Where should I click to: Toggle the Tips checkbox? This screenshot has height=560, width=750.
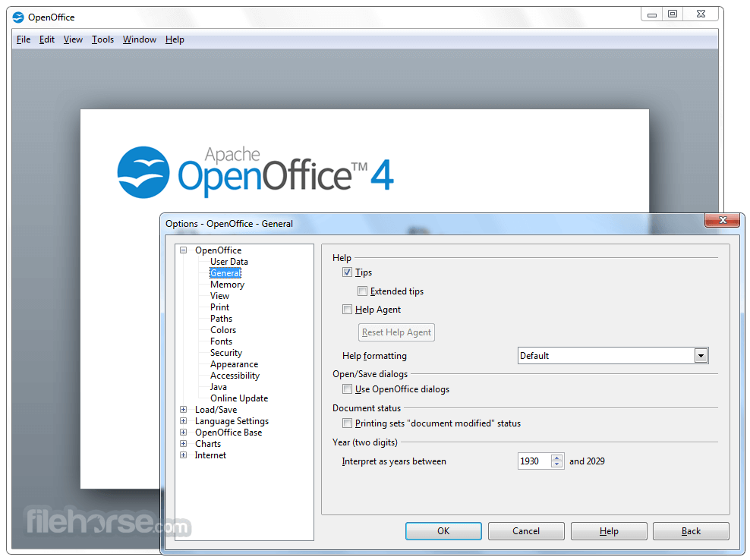click(347, 272)
